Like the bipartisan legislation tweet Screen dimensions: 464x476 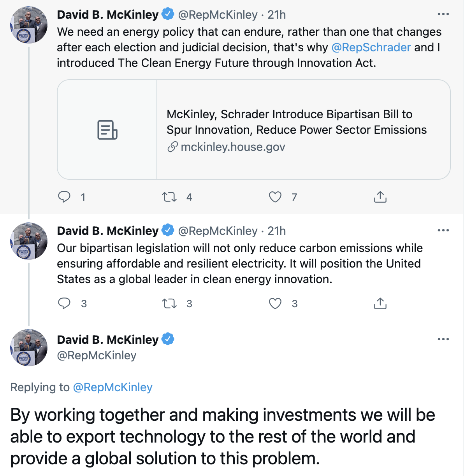(275, 303)
